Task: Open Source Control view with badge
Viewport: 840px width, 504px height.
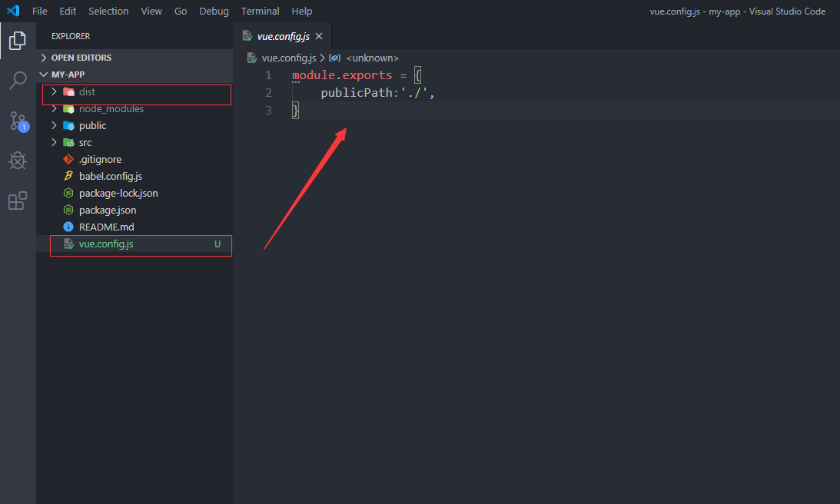Action: 18,121
